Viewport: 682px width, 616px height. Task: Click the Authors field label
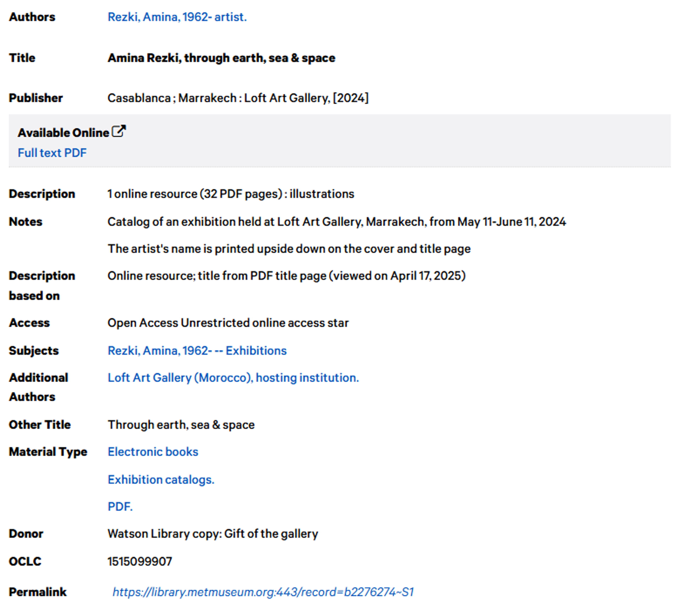33,17
